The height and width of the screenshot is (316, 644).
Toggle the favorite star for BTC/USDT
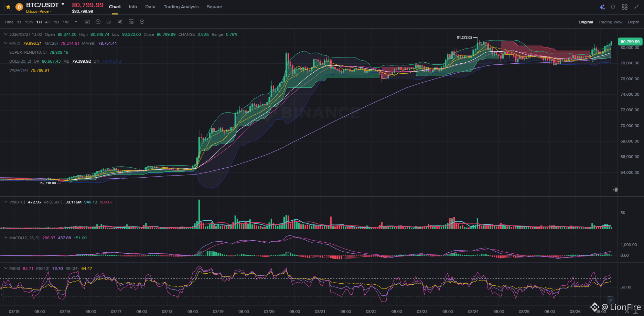8,7
